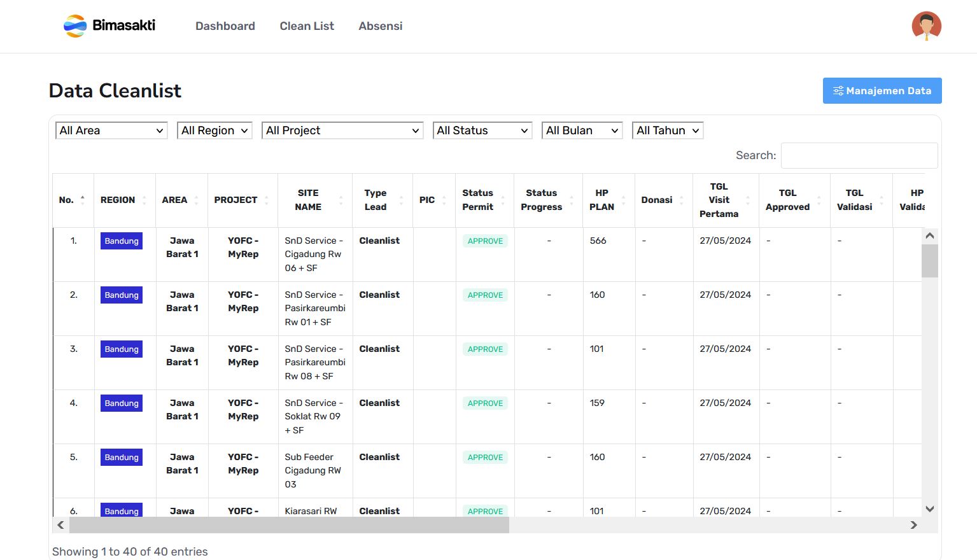The width and height of the screenshot is (977, 560).
Task: Open the user profile avatar
Action: (x=926, y=26)
